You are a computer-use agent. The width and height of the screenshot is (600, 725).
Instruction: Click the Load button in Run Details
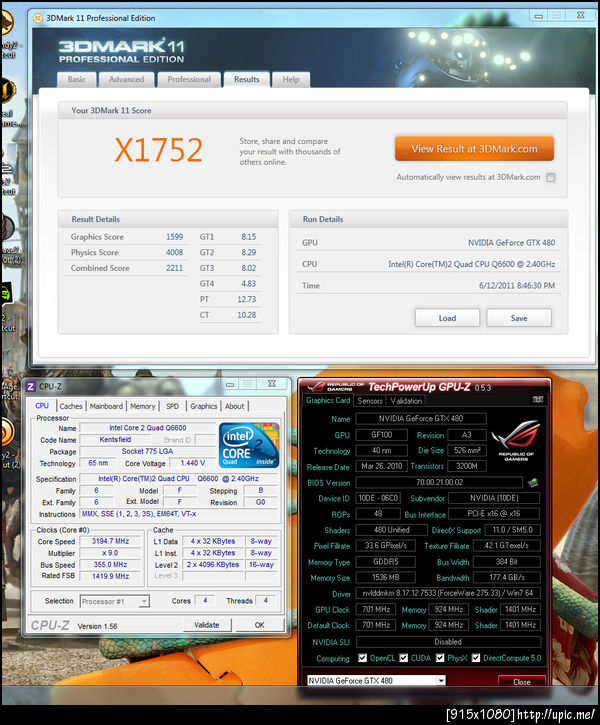(x=447, y=318)
